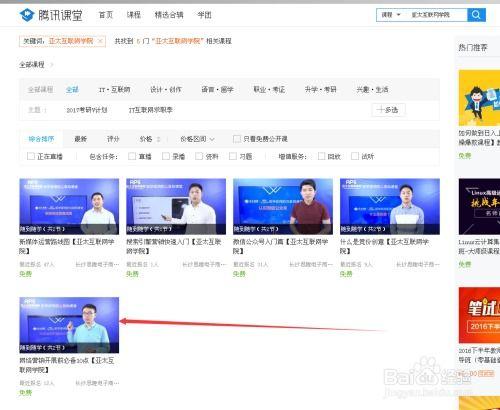
Task: Sort by 综合排序
Action: [41, 139]
